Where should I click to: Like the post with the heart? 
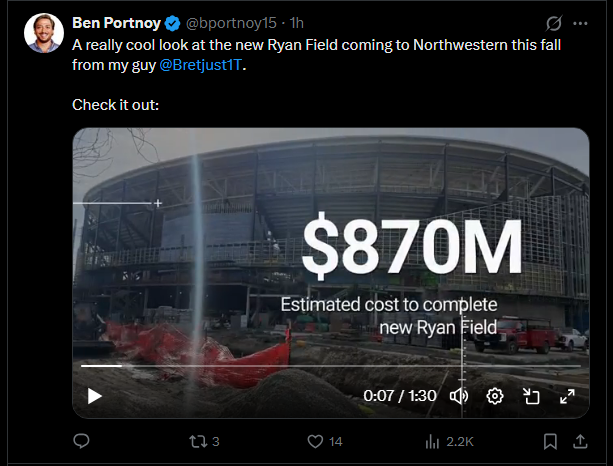pos(316,440)
